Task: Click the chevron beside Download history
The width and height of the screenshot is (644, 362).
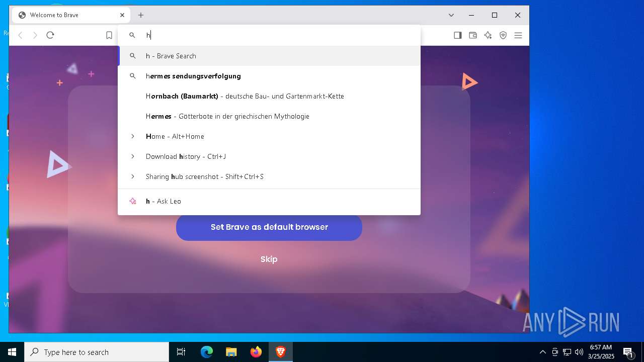Action: 133,156
